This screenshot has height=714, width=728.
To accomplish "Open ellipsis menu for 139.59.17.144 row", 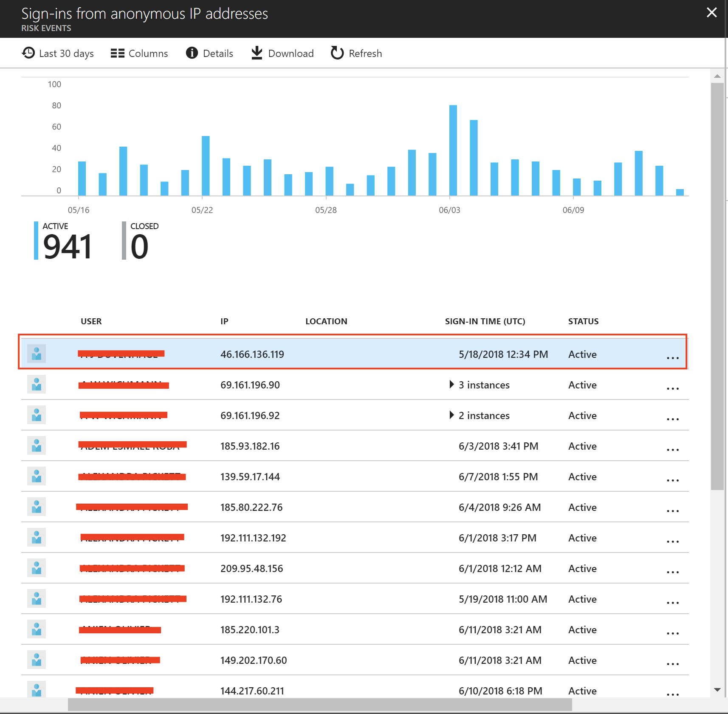I will 672,480.
